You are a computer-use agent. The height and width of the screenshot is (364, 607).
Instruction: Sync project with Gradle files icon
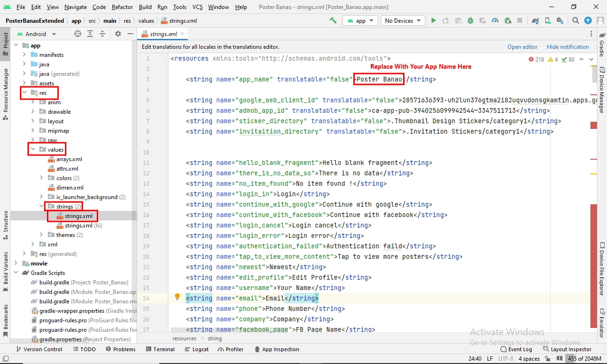click(x=535, y=20)
